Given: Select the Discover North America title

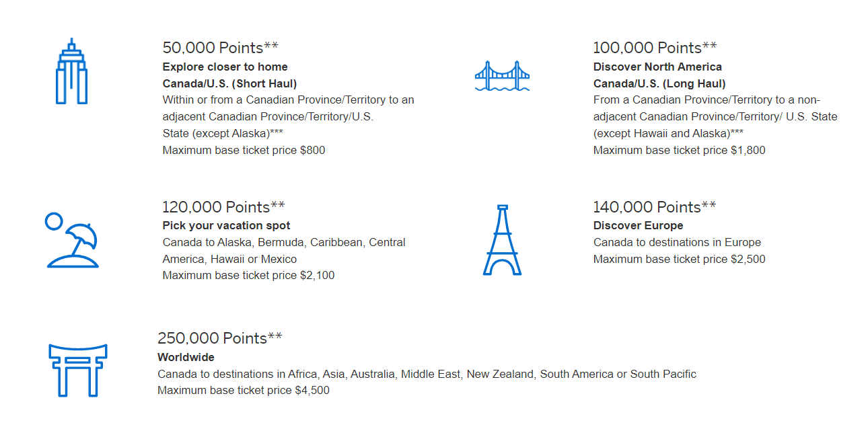Looking at the screenshot, I should click(x=657, y=67).
